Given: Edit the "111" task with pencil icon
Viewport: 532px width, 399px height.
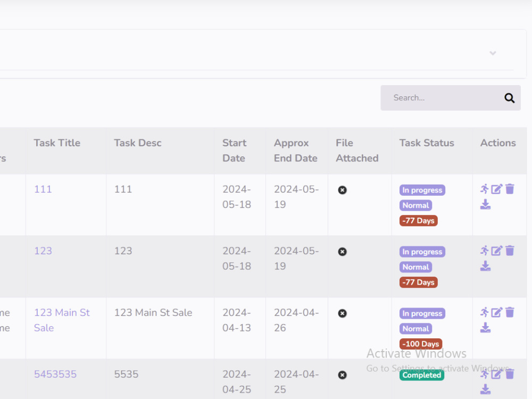Looking at the screenshot, I should coord(497,189).
